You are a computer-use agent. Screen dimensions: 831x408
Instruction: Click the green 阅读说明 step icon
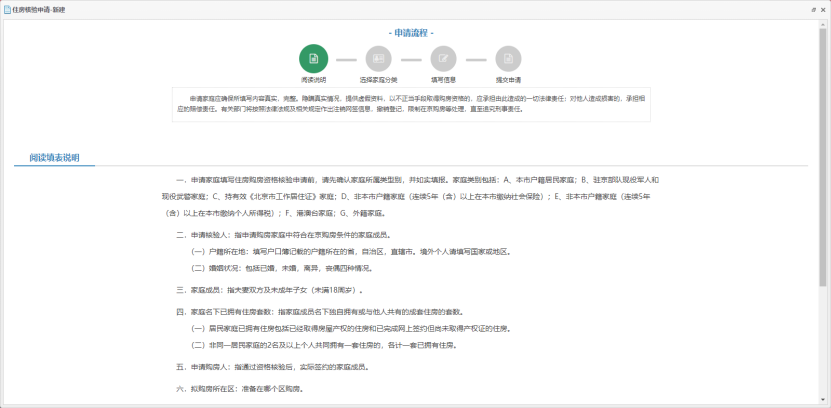pyautogui.click(x=313, y=59)
